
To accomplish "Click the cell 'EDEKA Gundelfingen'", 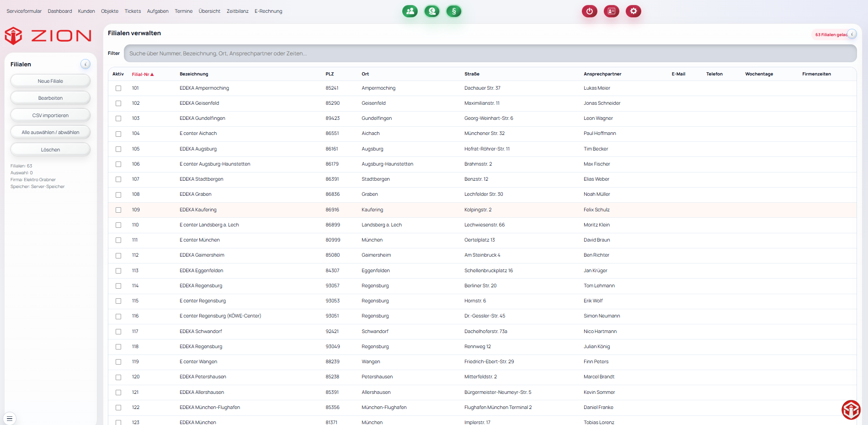I will 202,118.
